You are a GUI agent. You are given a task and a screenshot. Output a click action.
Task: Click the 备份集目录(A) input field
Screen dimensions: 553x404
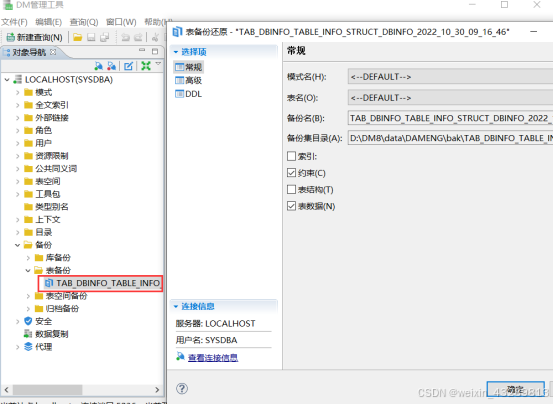[x=450, y=138]
